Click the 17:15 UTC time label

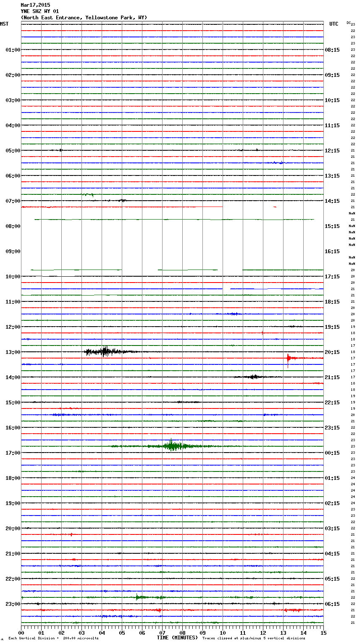coord(332,276)
